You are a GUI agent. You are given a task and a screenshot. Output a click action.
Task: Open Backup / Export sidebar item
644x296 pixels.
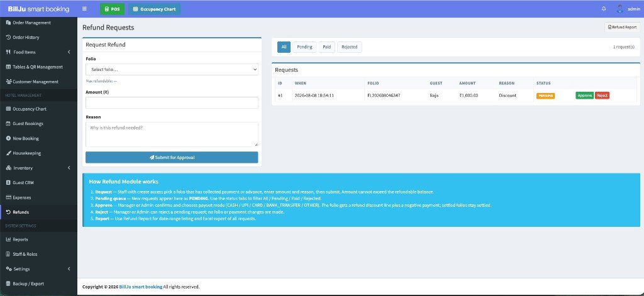tap(38, 283)
